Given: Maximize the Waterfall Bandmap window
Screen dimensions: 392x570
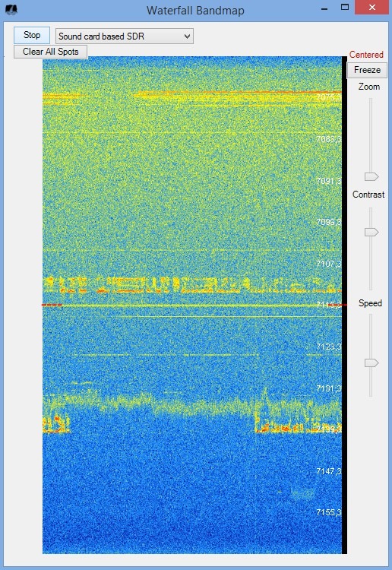Looking at the screenshot, I should pyautogui.click(x=345, y=8).
